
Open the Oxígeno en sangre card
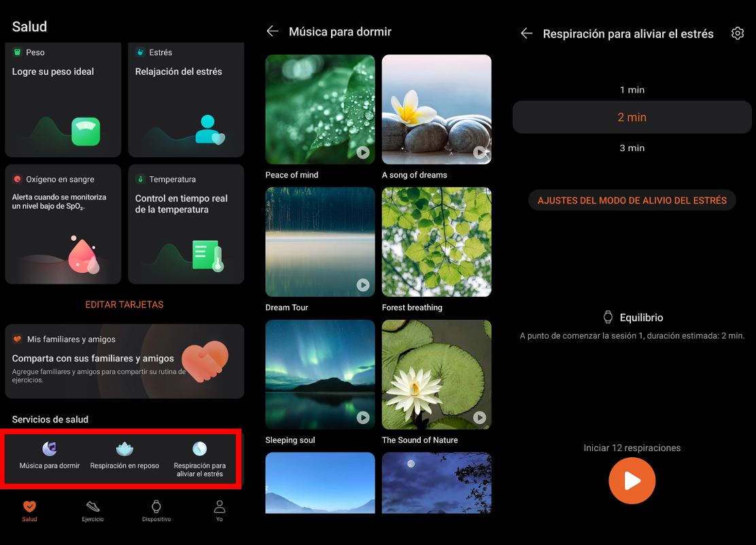[x=63, y=224]
